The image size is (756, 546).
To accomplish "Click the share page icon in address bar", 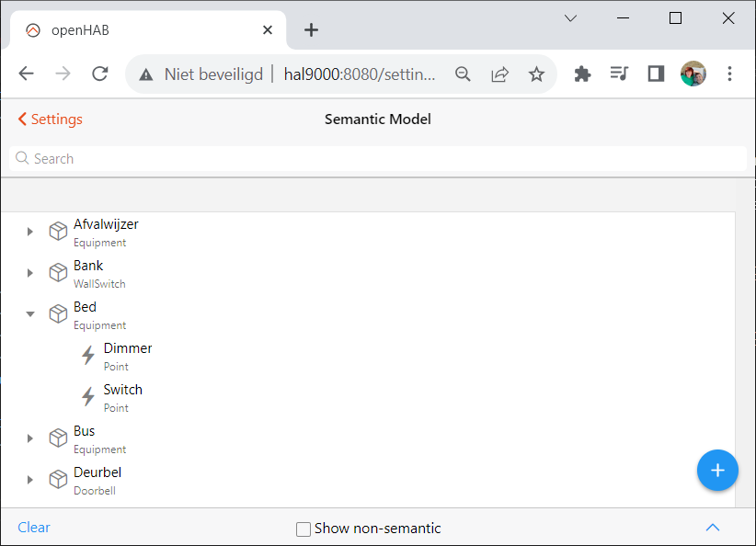I will [x=499, y=74].
